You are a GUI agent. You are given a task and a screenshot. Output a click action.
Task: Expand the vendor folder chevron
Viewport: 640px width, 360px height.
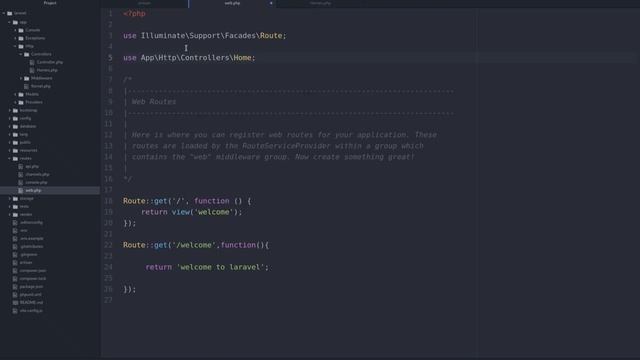tap(10, 214)
